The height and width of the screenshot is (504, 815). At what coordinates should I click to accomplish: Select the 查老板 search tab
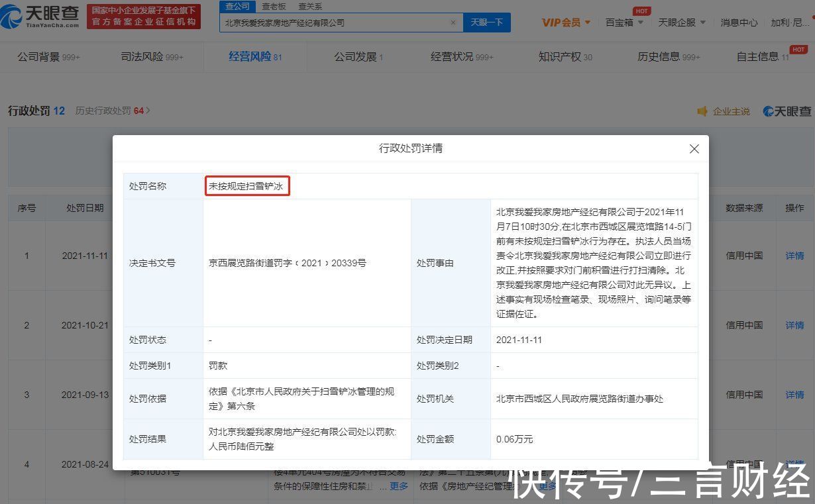click(x=274, y=6)
